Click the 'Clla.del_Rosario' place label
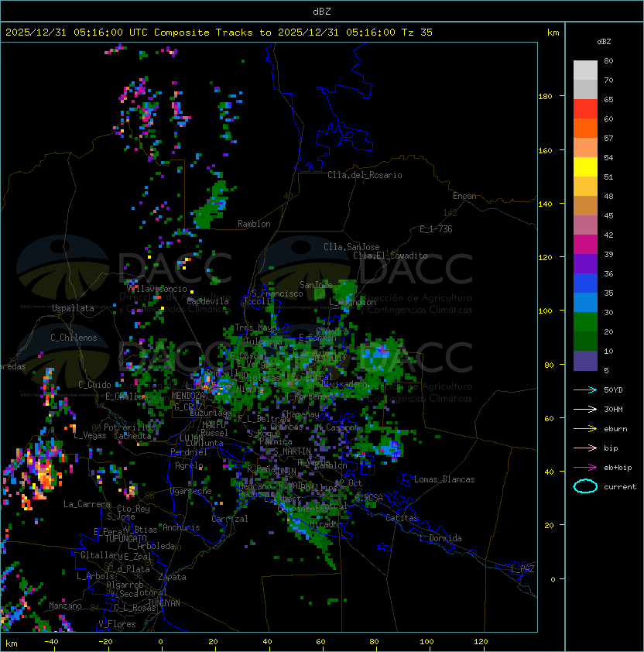 tap(365, 175)
